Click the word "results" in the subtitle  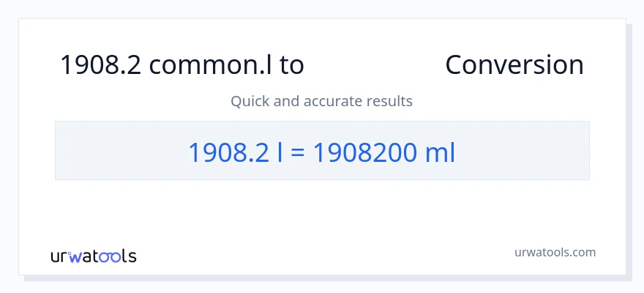pyautogui.click(x=392, y=101)
